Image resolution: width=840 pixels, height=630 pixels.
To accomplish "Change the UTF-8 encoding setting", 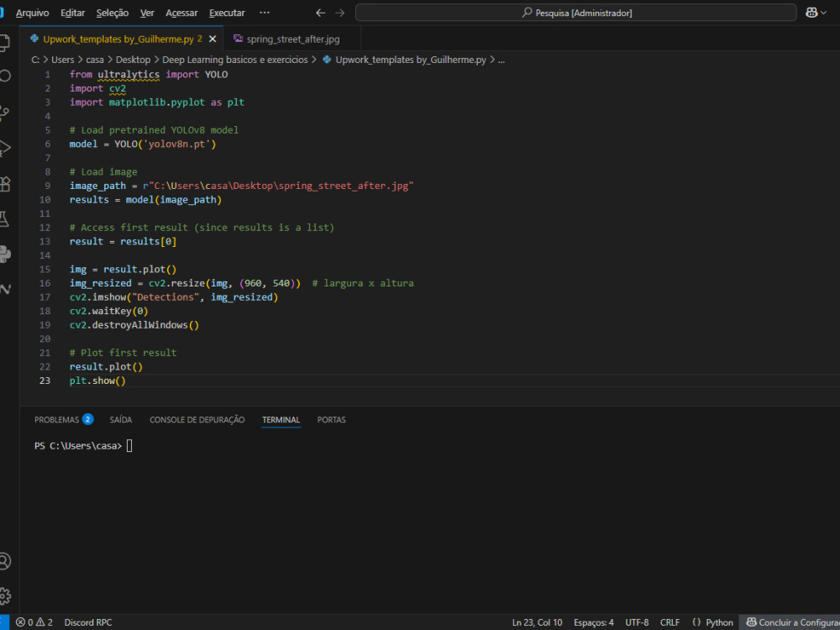I will click(637, 622).
